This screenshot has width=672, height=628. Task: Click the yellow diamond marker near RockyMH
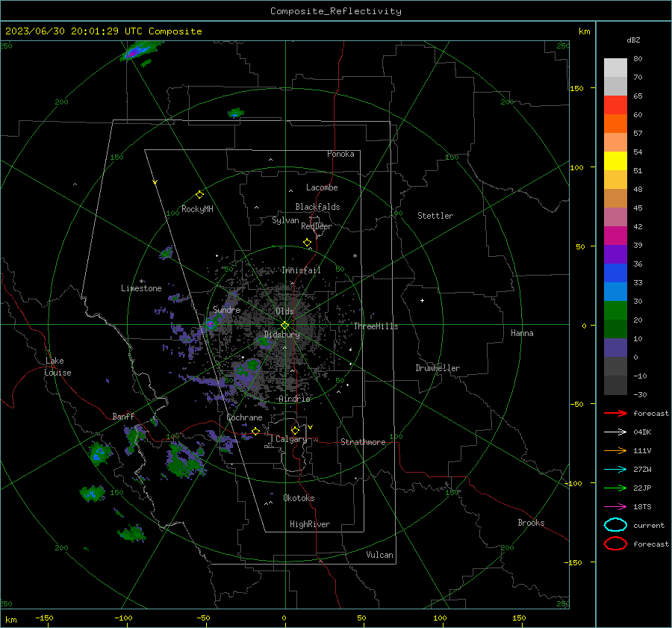click(x=199, y=195)
